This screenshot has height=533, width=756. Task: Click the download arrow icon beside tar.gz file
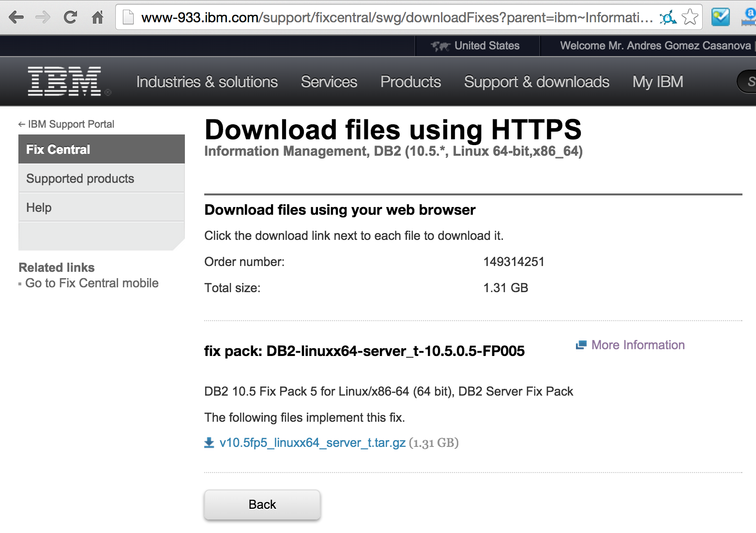tap(209, 443)
